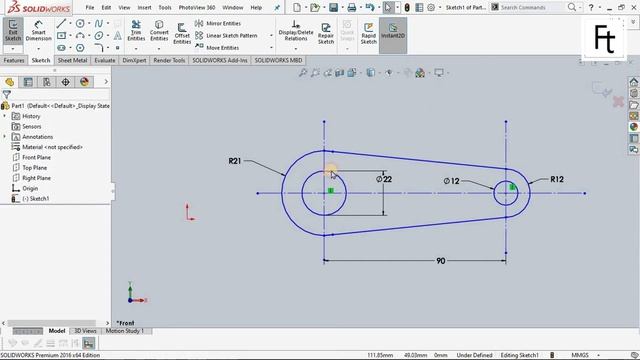Click Move Entities
This screenshot has width=640, height=360.
[x=217, y=47]
